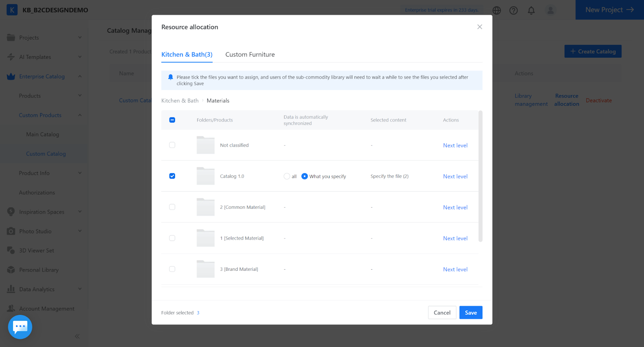The image size is (644, 347).
Task: Switch to the Kitchen & Bath(3) tab
Action: (187, 54)
